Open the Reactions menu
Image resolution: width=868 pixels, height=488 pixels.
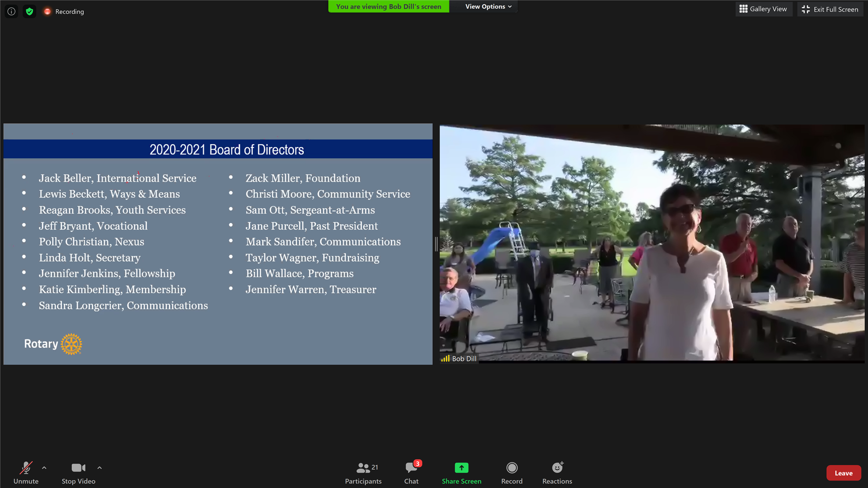click(x=557, y=473)
